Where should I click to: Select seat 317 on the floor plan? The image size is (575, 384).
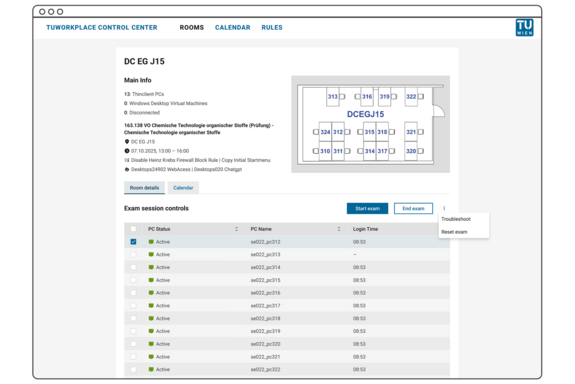click(x=382, y=151)
